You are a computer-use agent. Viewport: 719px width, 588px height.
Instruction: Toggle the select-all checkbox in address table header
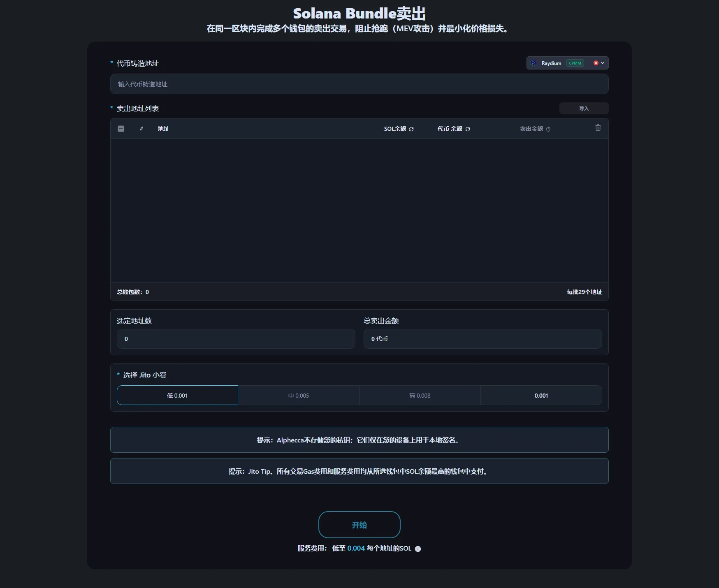coord(121,129)
